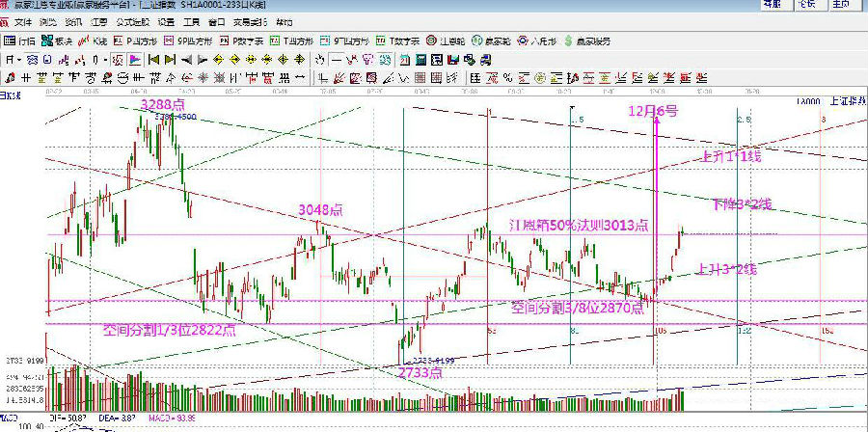Viewport: 868px width, 432px height.
Task: Open the 工具 tools menu
Action: point(191,21)
